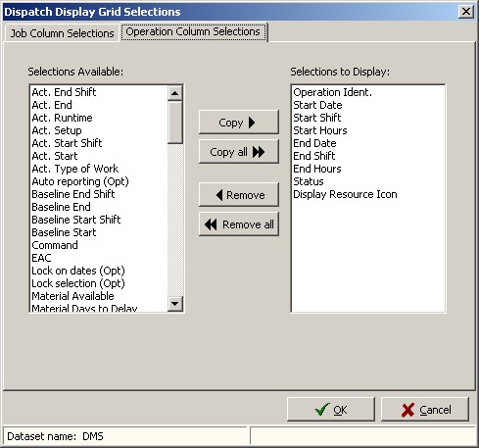
Task: Select Operation Ident. in display list
Action: (x=332, y=92)
